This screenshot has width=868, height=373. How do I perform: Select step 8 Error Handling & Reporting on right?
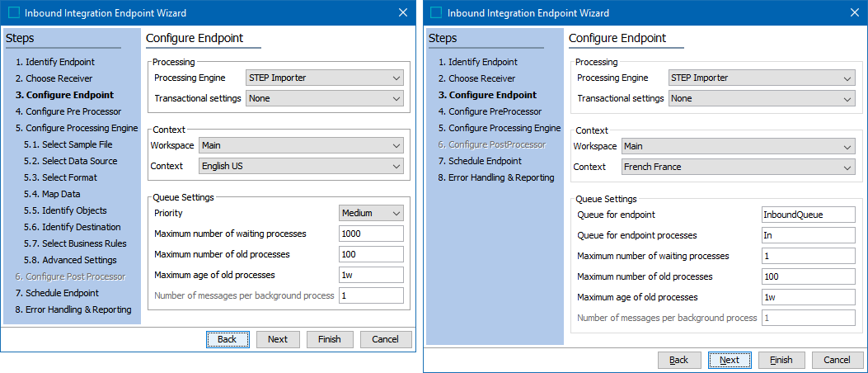coord(496,177)
